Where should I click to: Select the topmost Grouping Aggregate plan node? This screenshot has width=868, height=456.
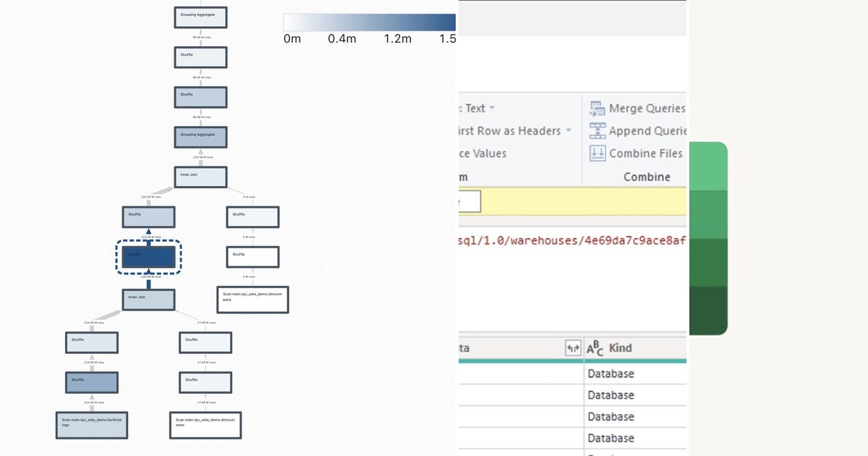(200, 16)
